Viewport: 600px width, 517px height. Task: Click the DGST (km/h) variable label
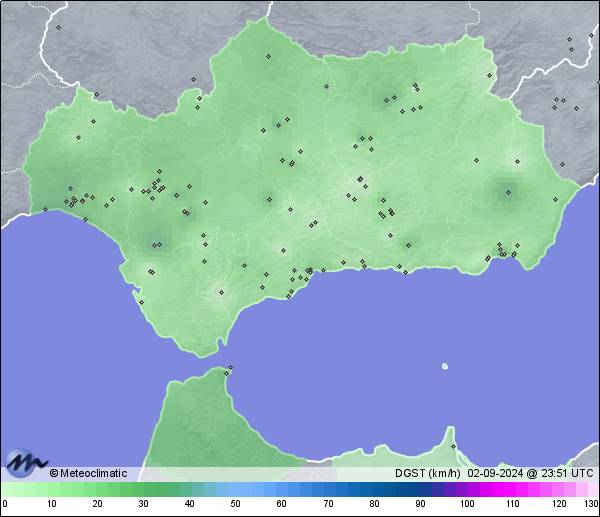coord(427,473)
